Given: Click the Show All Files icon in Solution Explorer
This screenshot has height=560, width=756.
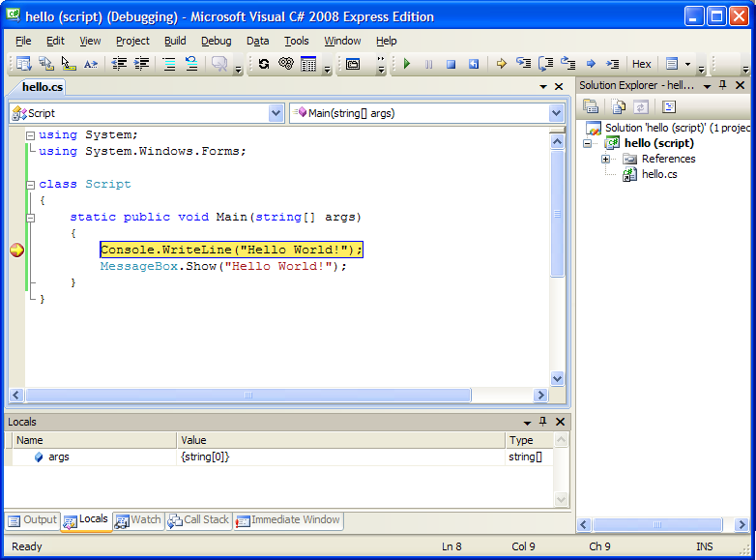Looking at the screenshot, I should (x=618, y=106).
